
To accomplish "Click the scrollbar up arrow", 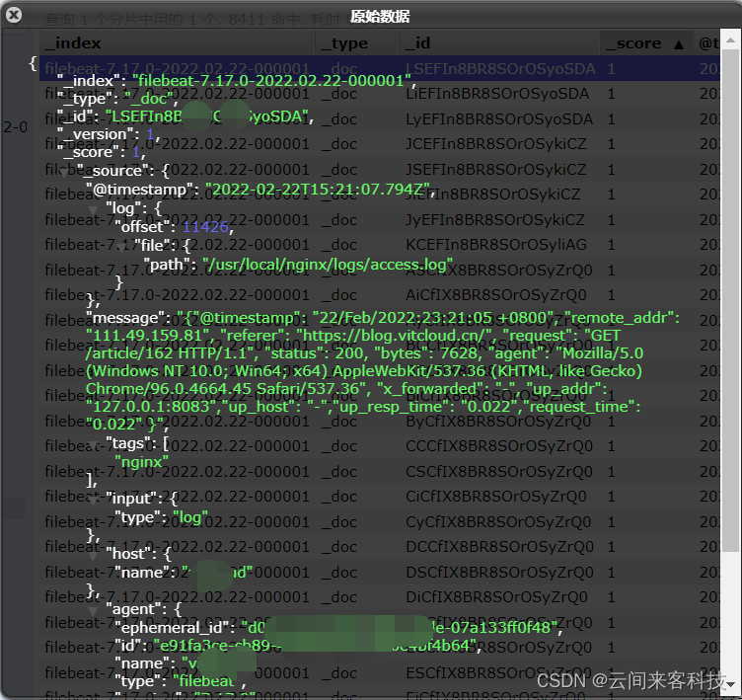I will (x=730, y=40).
